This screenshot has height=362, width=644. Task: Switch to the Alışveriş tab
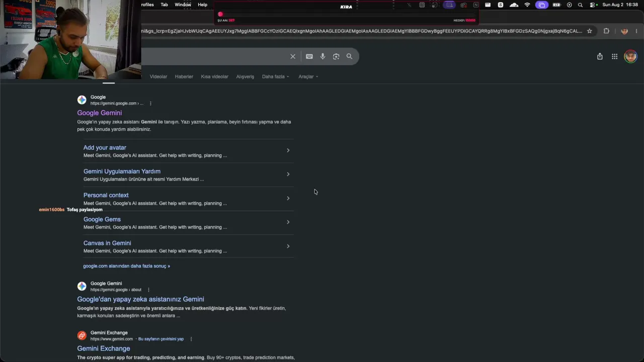pos(245,76)
